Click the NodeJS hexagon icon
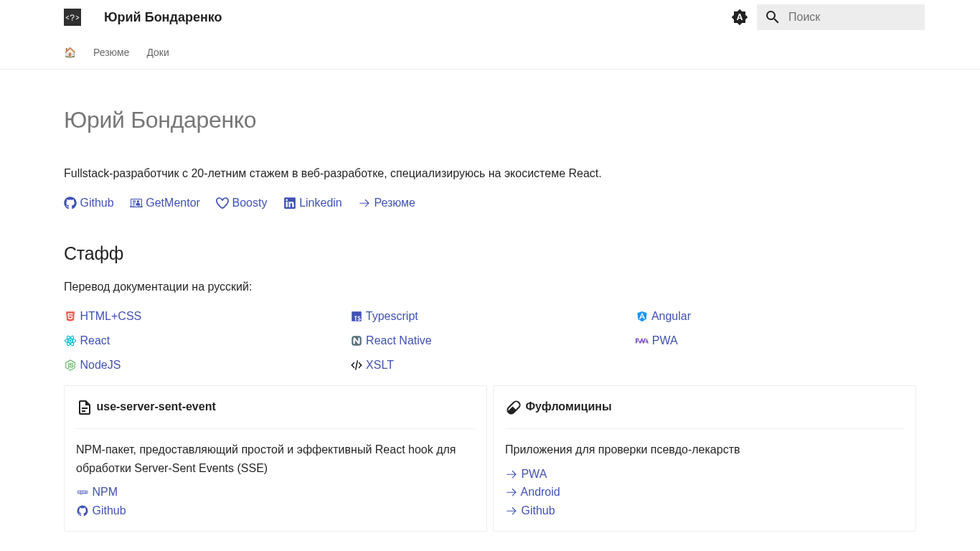This screenshot has height=551, width=980. [x=70, y=365]
